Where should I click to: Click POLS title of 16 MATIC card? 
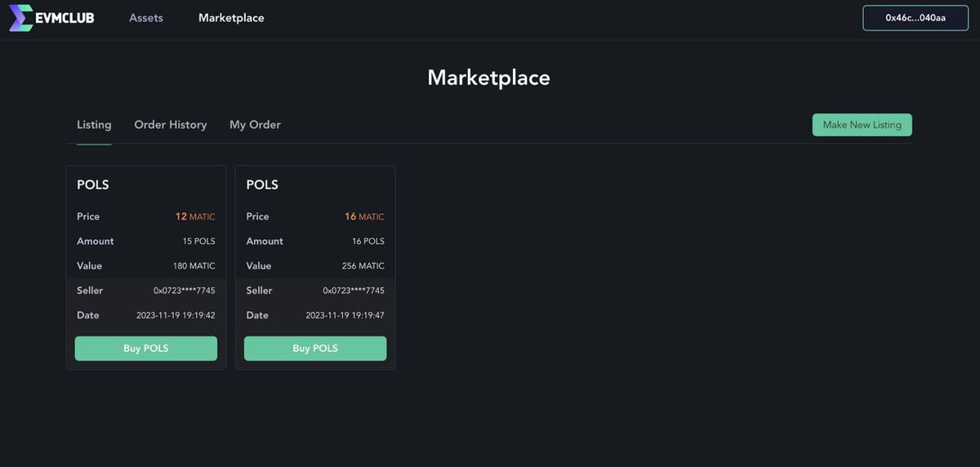tap(262, 185)
